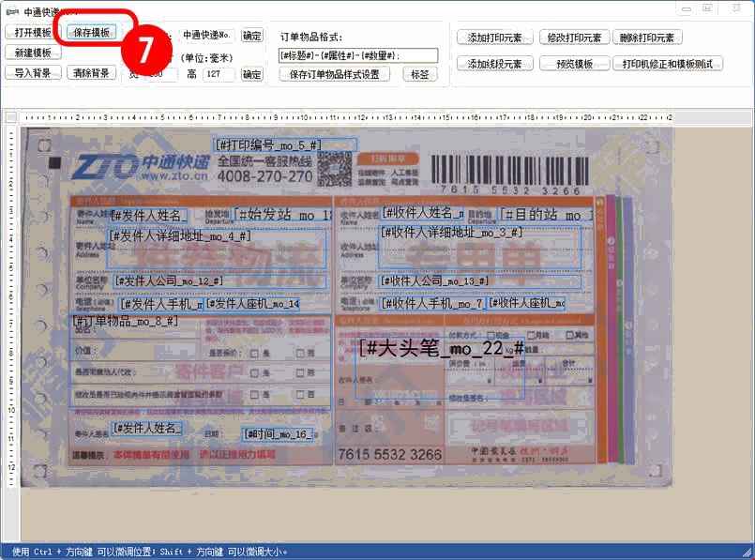Open 预览模板 to preview the template
Screen dimensions: 755x560
coord(574,65)
